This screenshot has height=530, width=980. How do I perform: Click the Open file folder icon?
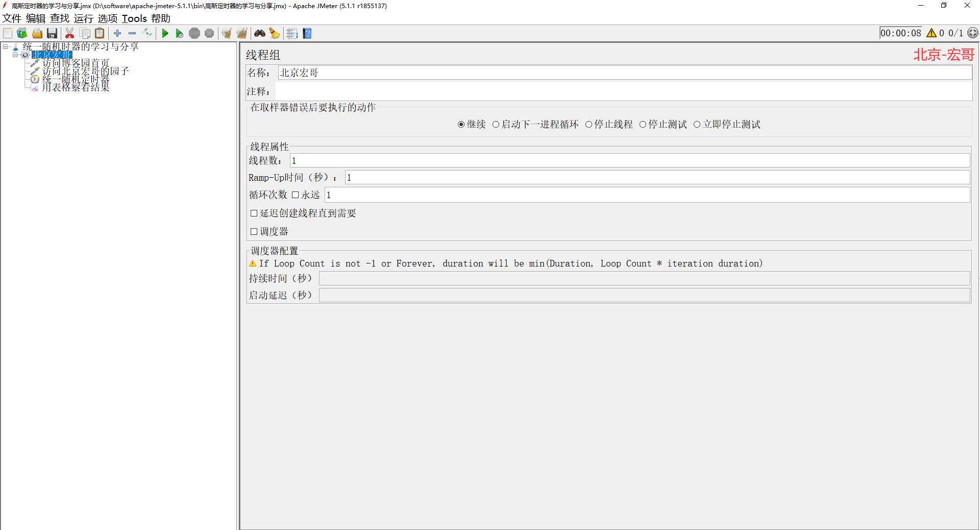(37, 34)
